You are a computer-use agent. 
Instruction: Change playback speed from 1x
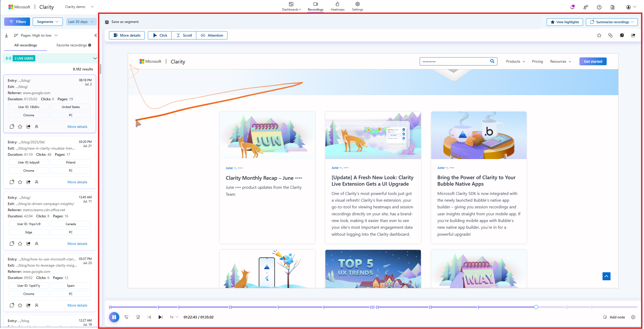click(173, 317)
